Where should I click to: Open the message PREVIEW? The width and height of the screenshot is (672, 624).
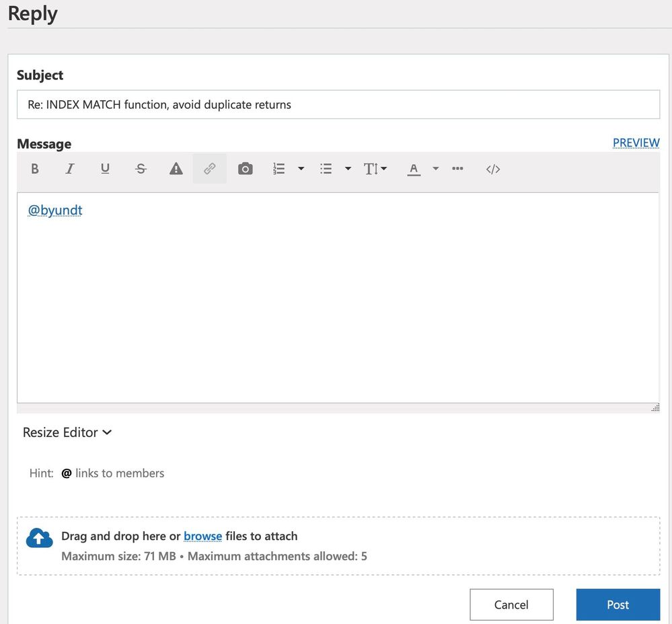(x=636, y=143)
